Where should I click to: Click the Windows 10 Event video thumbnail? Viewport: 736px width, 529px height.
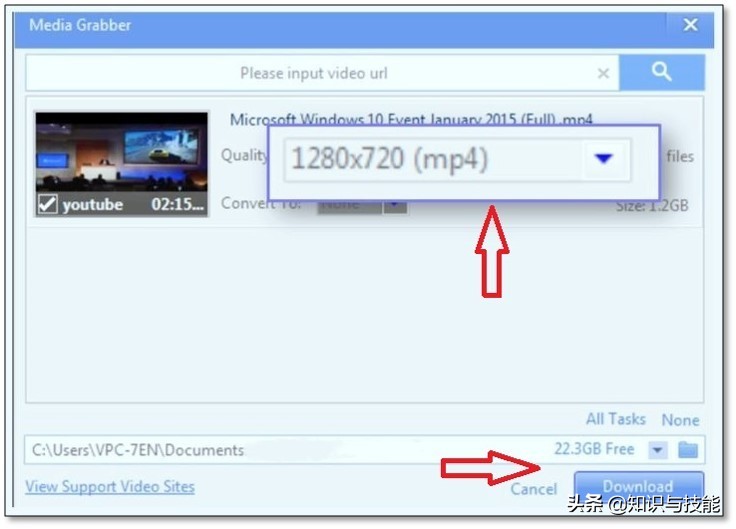tap(122, 164)
